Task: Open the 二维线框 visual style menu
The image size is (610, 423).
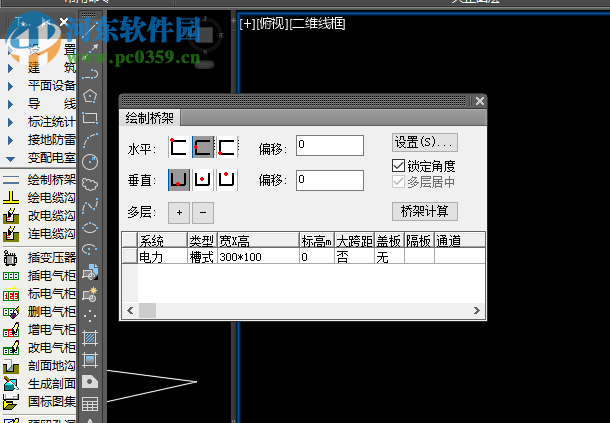Action: click(x=318, y=24)
